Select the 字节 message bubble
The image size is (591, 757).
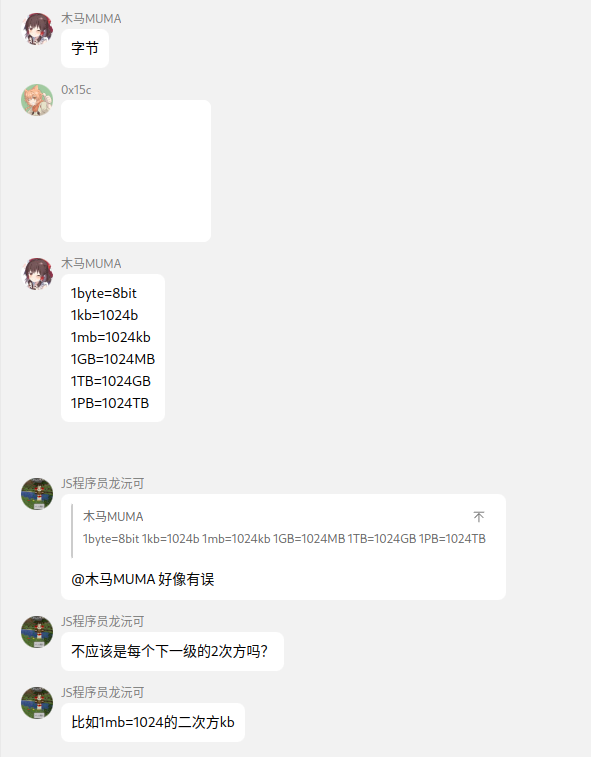(x=85, y=48)
